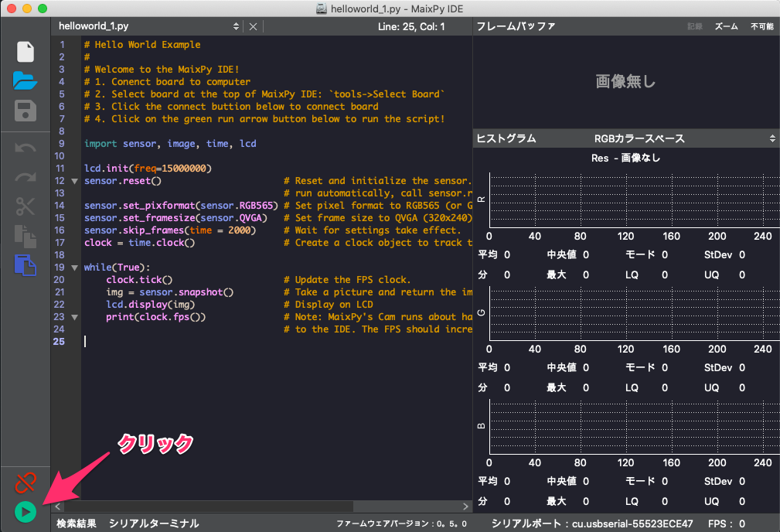The image size is (780, 532).
Task: Collapse the while loop fold at line 19
Action: [x=74, y=268]
